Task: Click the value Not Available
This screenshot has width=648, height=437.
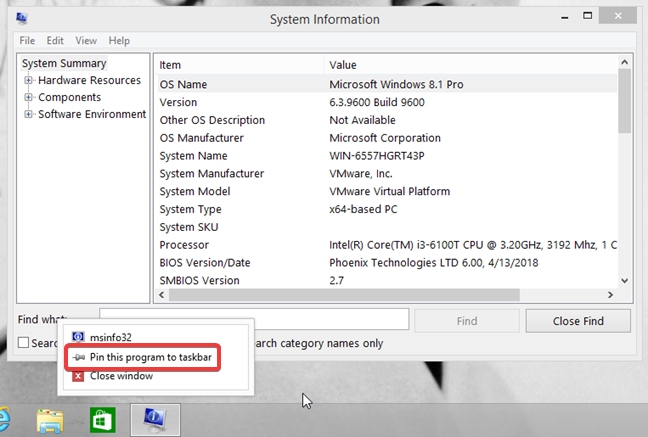Action: (362, 120)
